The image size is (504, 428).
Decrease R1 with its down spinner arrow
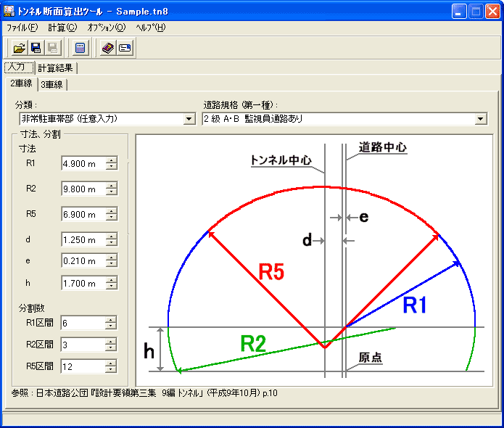coord(112,167)
